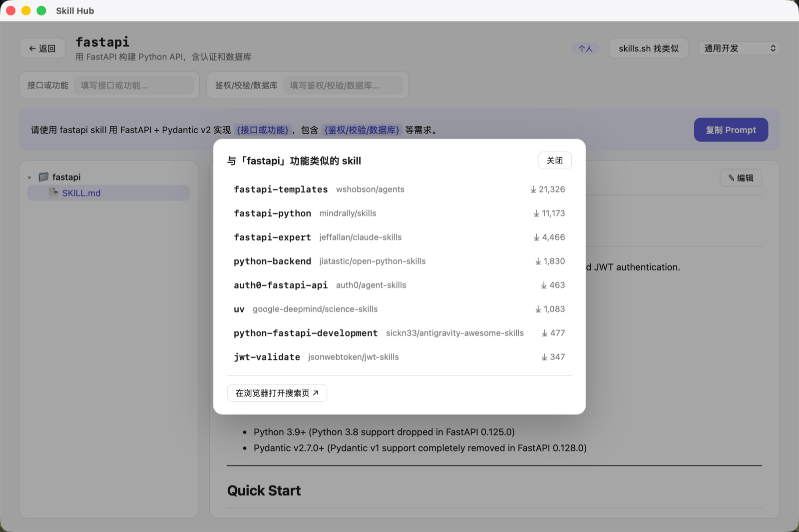Screen dimensions: 799x532
Task: Click the download icon next to 11,173
Action: (536, 213)
